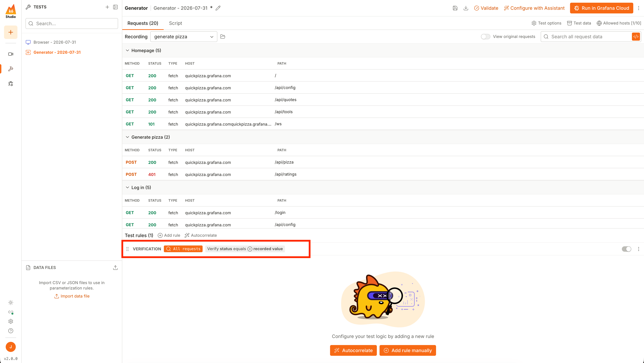Screen dimensions: 644x363
Task: Export script with the download icon
Action: point(466,8)
